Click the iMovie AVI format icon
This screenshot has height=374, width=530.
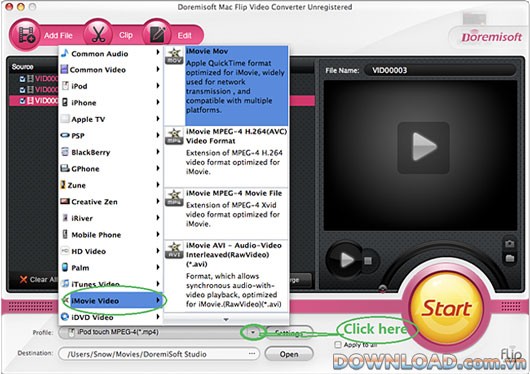click(x=174, y=251)
